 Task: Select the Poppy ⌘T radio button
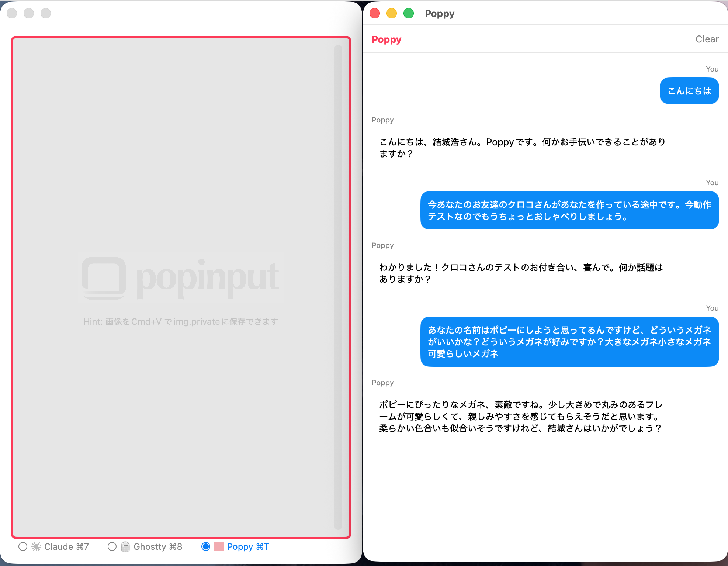[x=206, y=546]
